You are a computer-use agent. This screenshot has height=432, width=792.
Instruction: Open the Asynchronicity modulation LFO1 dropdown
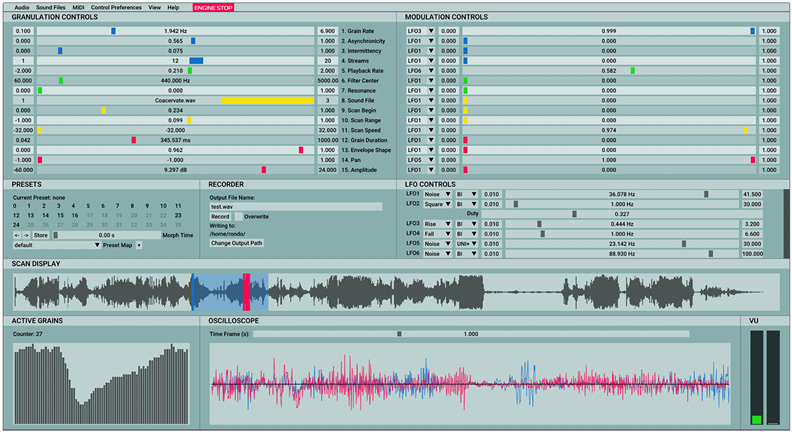(x=420, y=41)
